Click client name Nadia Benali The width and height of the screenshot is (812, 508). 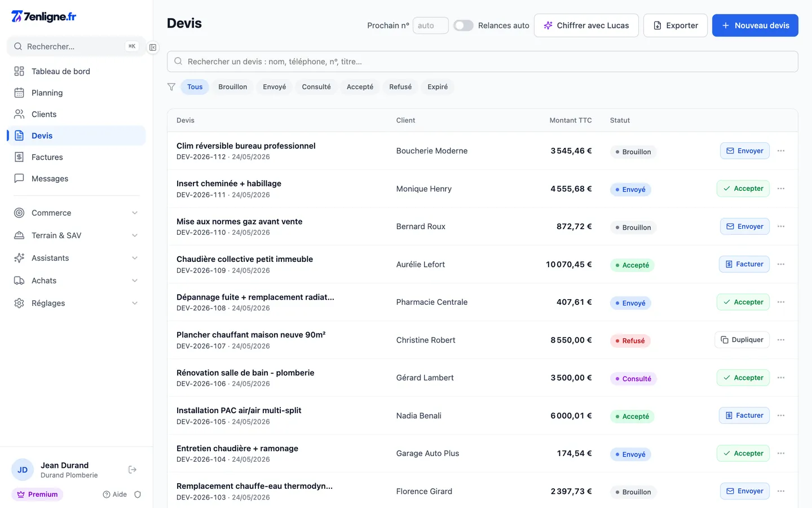point(419,415)
